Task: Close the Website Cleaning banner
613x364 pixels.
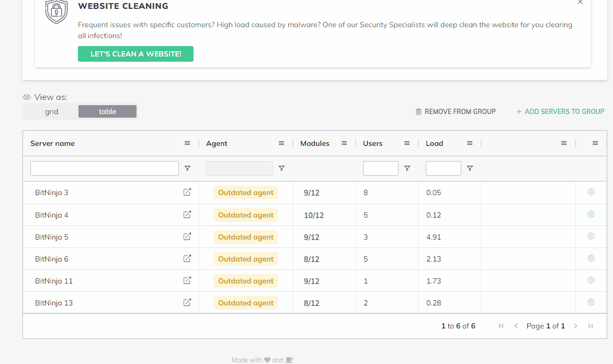Action: pyautogui.click(x=580, y=2)
